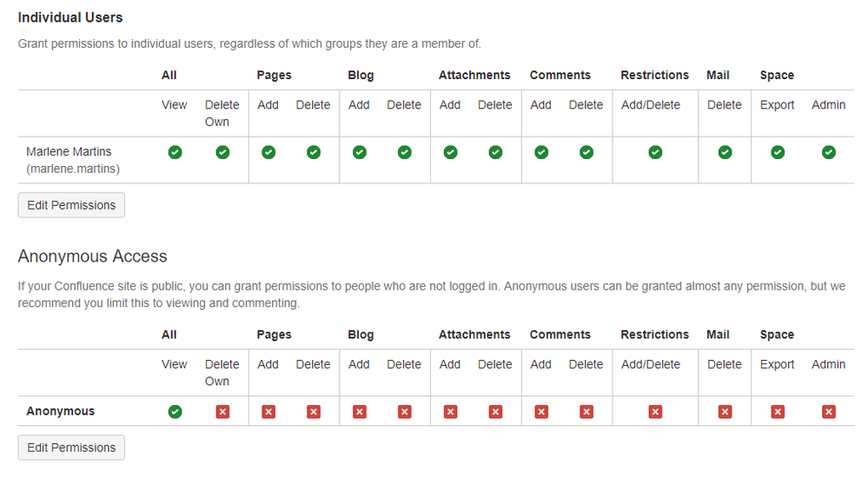Click Marlene Martins' Space Export checkmark
The image size is (868, 479).
pyautogui.click(x=778, y=152)
